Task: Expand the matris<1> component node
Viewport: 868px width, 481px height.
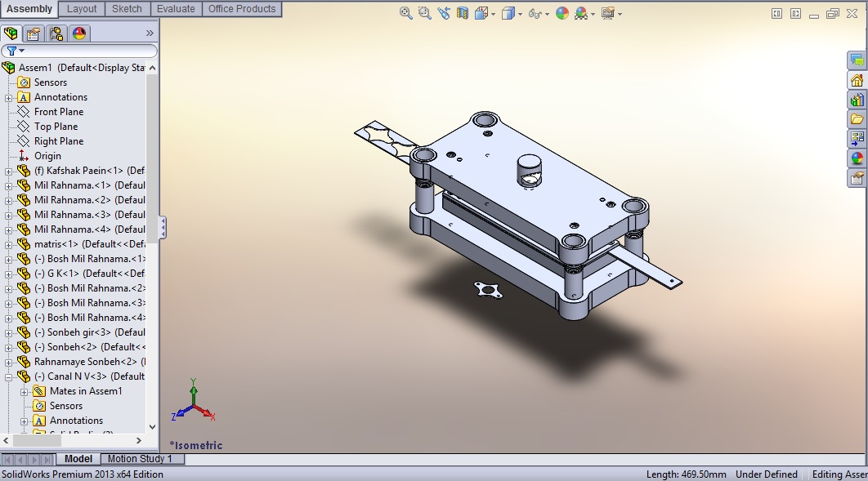Action: (8, 245)
